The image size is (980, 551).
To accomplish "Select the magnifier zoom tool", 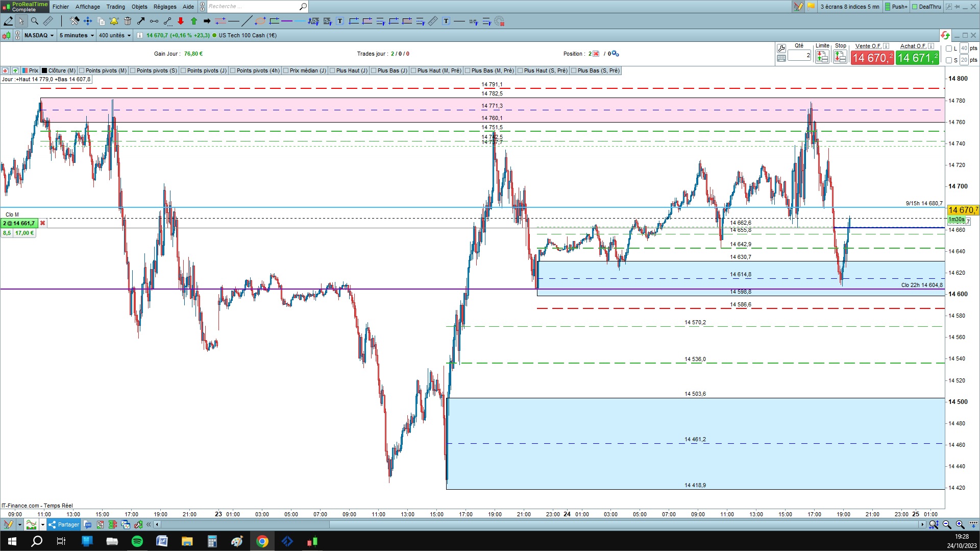I will tap(35, 21).
